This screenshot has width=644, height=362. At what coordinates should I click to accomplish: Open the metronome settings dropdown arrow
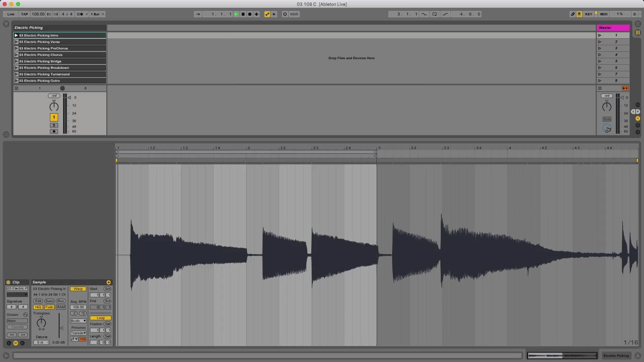point(87,14)
